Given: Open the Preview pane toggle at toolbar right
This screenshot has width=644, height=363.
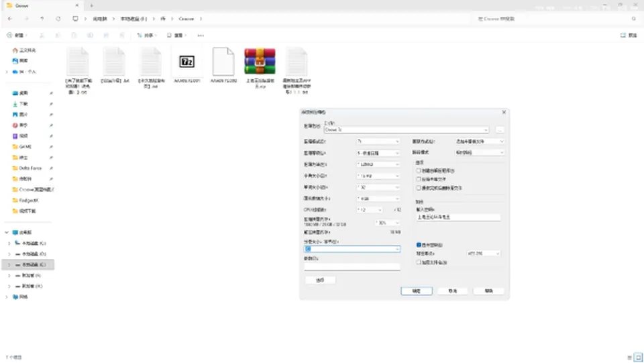Looking at the screenshot, I should (629, 36).
